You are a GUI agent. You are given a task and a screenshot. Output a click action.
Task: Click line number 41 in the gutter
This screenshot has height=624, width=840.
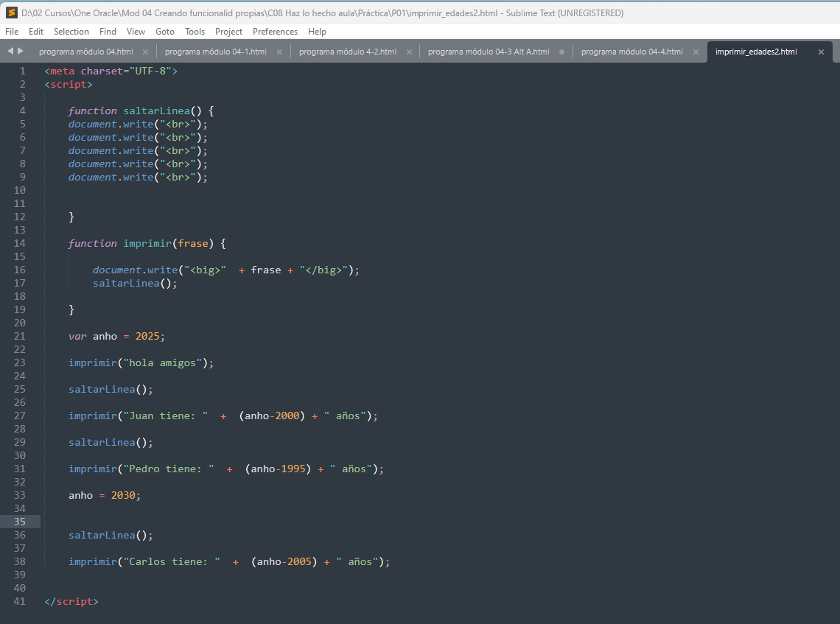tap(20, 601)
